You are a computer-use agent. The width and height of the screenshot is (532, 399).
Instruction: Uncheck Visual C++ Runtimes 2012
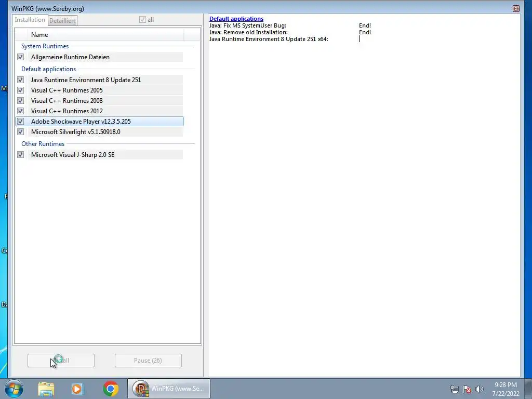pos(20,111)
